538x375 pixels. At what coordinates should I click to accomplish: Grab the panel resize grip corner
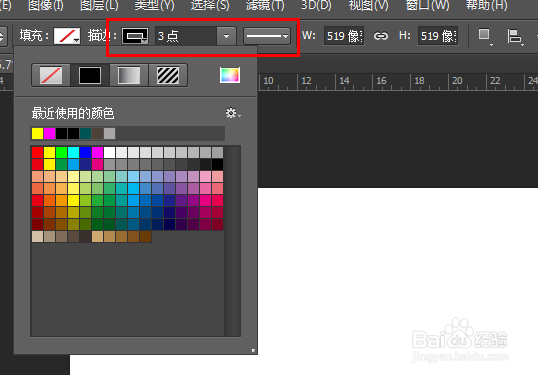point(253,350)
